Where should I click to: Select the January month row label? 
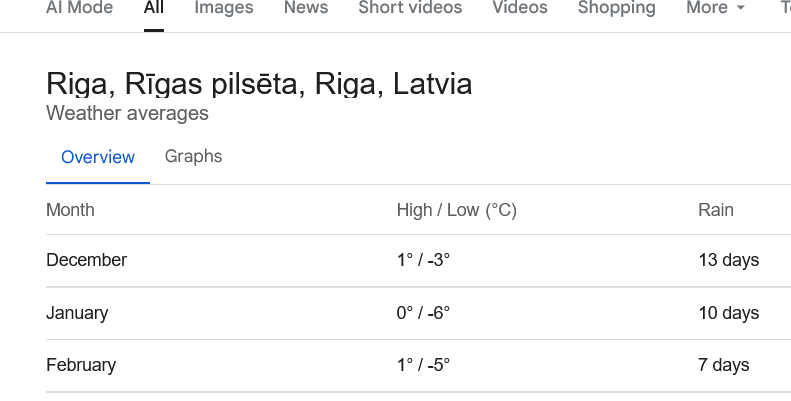pos(77,313)
